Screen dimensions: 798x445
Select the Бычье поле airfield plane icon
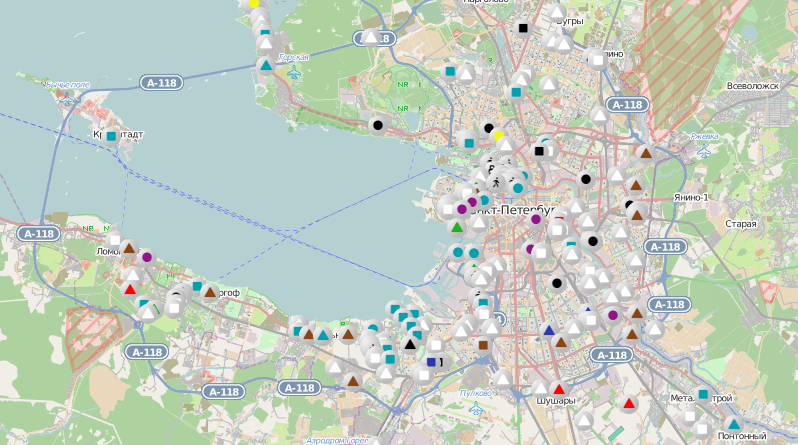tap(67, 99)
